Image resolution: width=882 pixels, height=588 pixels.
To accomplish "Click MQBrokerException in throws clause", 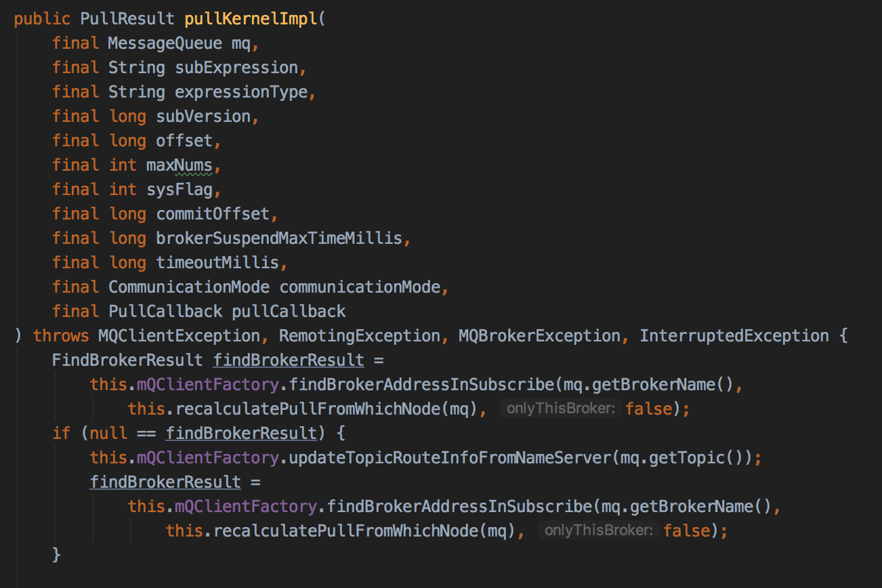I will coord(539,336).
